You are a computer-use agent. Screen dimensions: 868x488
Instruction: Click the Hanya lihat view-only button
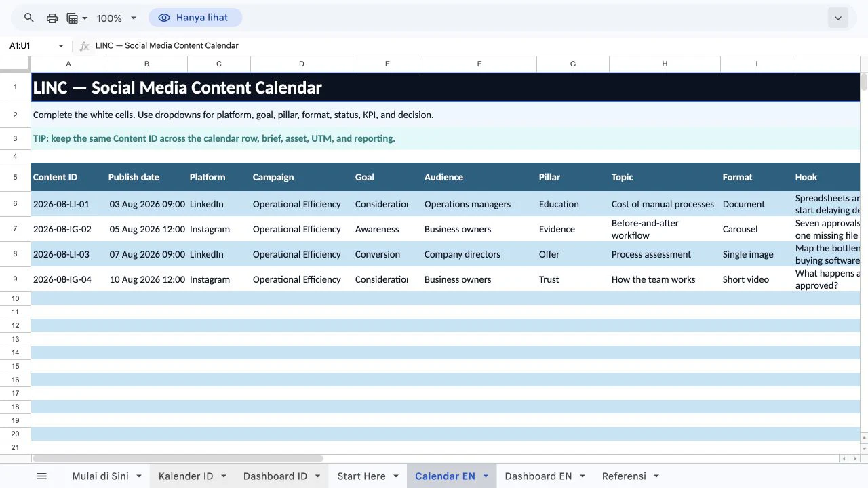coord(195,18)
